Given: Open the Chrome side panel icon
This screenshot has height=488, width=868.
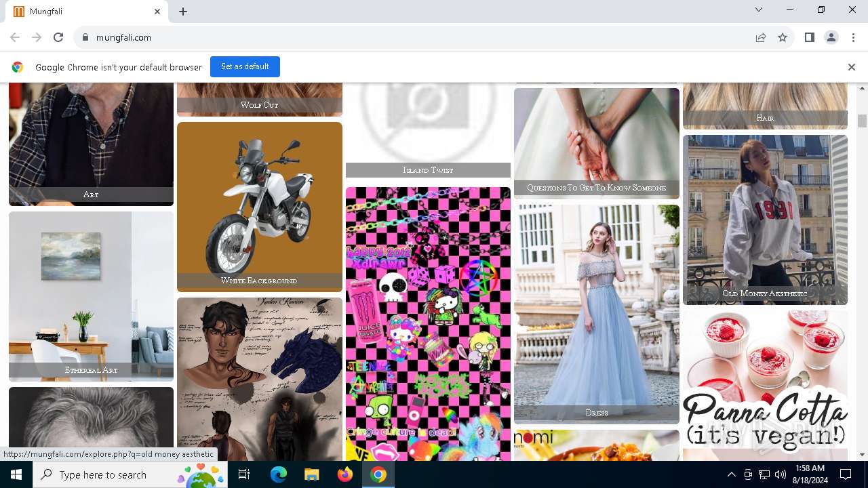Looking at the screenshot, I should (810, 37).
